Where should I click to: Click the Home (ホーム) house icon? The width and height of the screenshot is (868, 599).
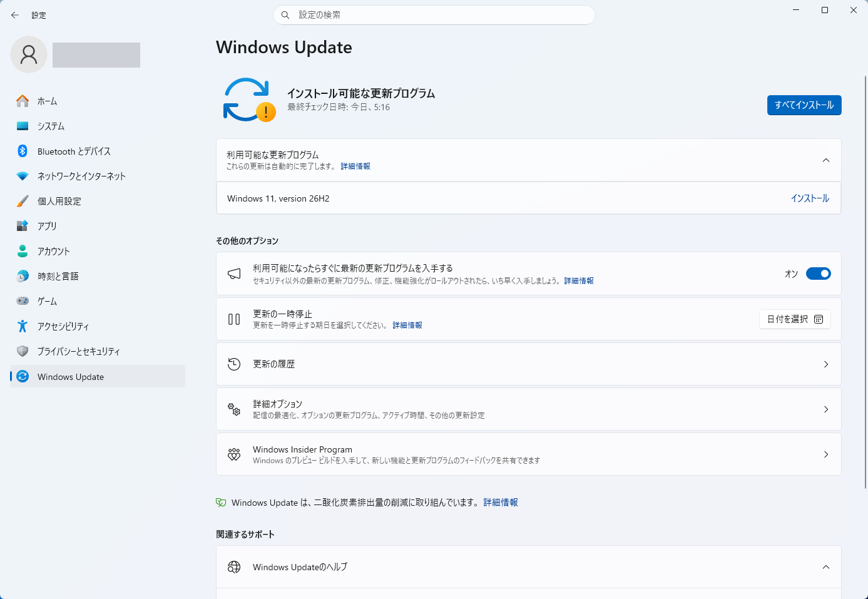[x=23, y=101]
